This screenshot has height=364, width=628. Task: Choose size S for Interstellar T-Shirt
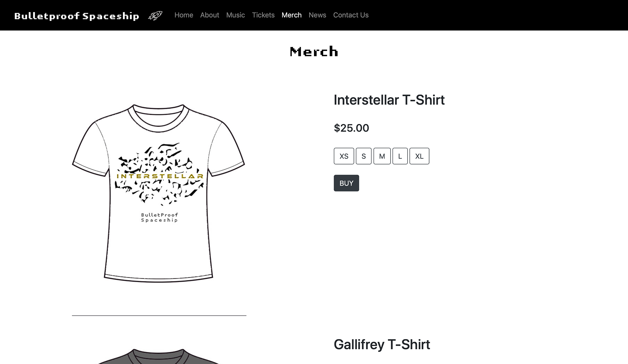[x=364, y=156]
